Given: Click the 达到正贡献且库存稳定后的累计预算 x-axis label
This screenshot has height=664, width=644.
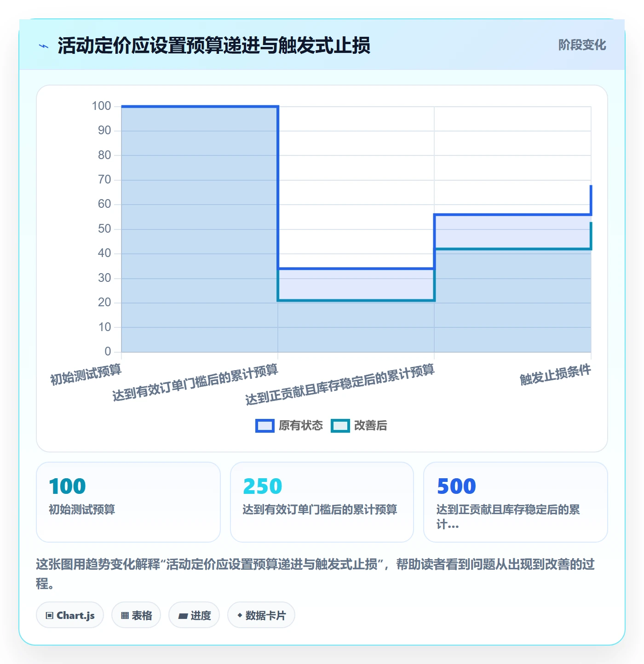Looking at the screenshot, I should pos(340,384).
